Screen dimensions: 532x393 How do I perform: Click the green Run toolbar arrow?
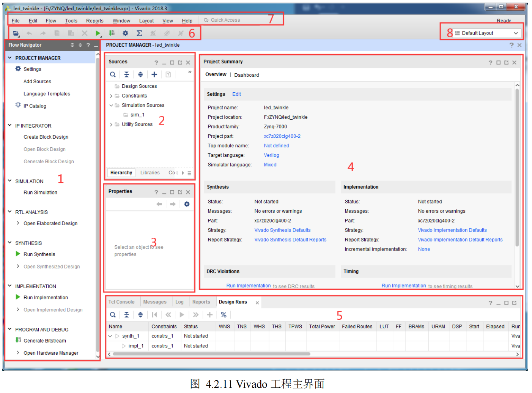98,33
